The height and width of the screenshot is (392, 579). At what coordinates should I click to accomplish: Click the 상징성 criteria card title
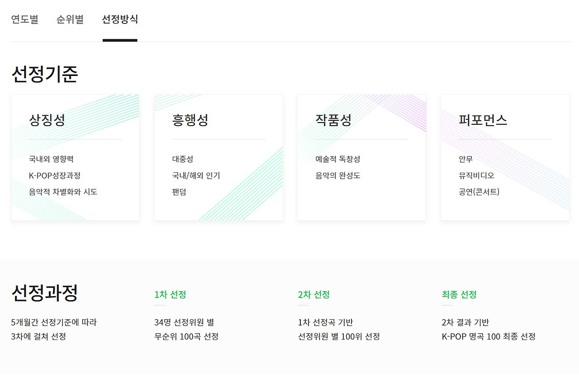point(47,120)
